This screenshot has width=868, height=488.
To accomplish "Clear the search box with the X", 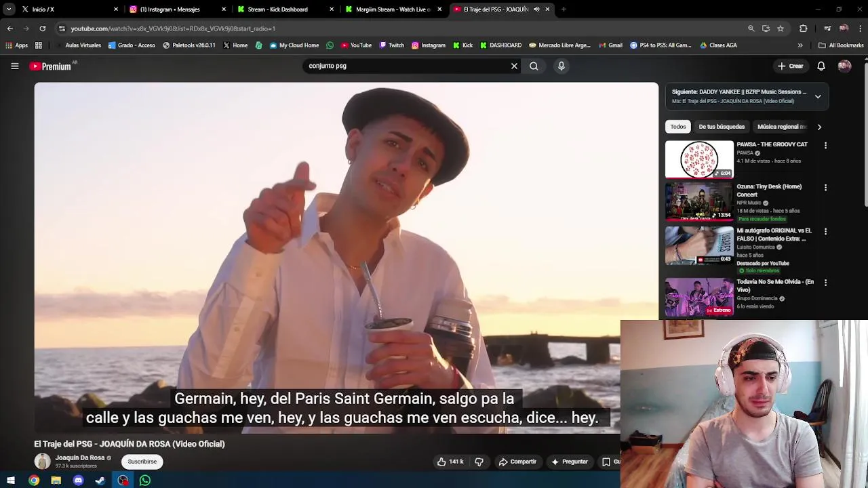I will 514,66.
